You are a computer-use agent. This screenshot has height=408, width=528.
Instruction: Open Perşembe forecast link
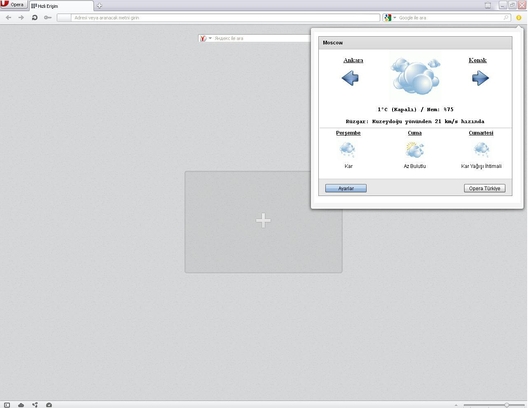click(348, 133)
